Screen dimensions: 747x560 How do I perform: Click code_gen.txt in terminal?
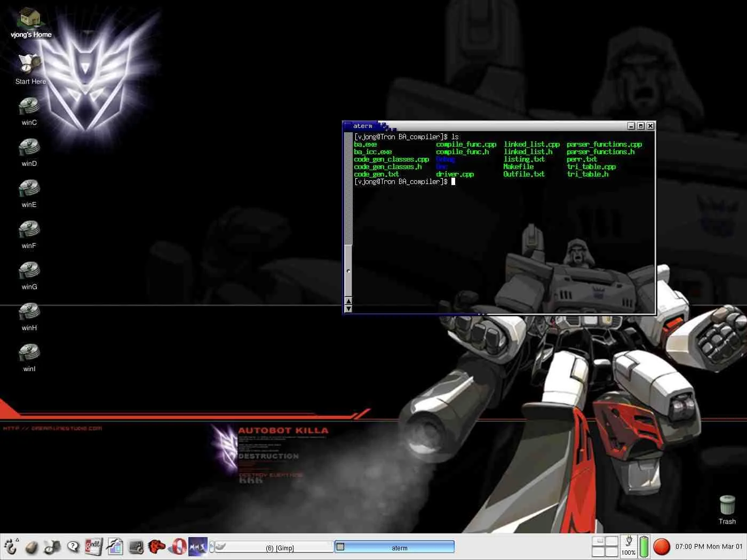pos(377,174)
